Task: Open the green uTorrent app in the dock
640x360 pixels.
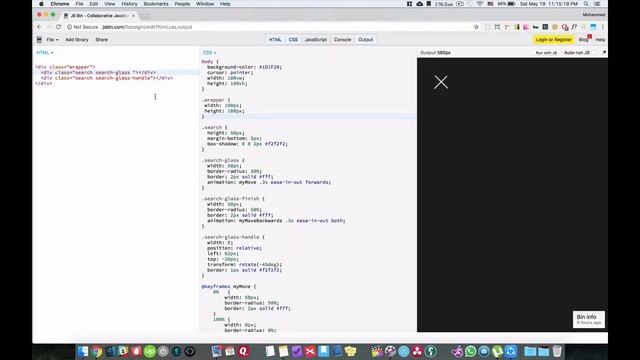Action: pos(497,351)
